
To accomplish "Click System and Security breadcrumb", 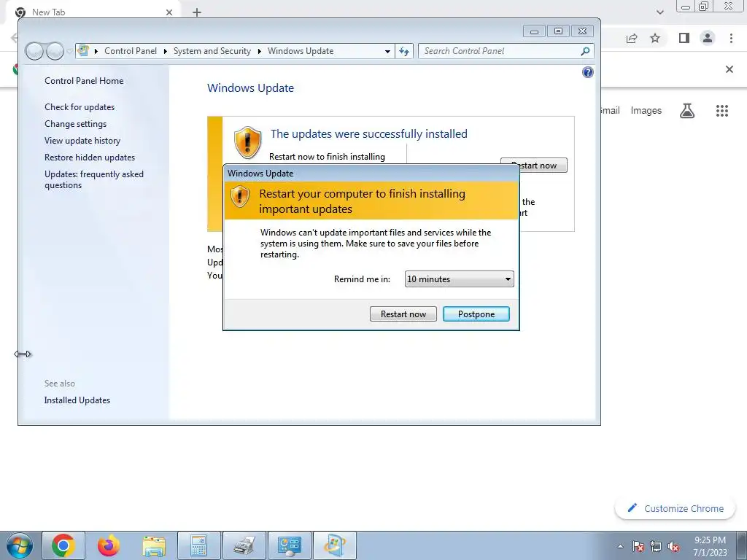I will (212, 51).
